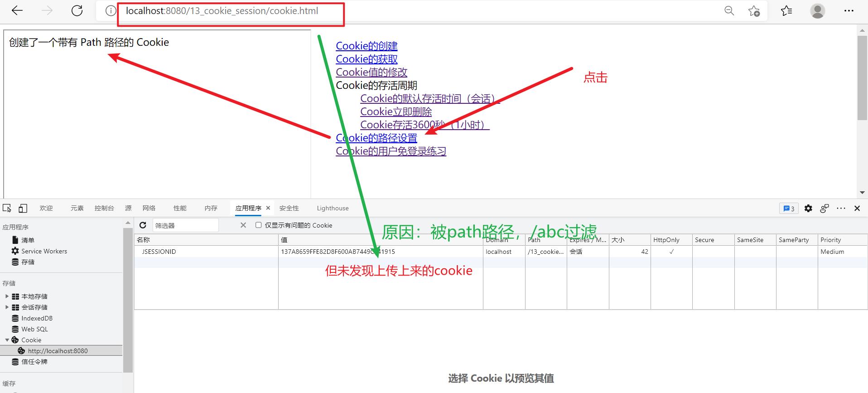
Task: Select 信任令牌 in storage tree
Action: click(x=34, y=362)
